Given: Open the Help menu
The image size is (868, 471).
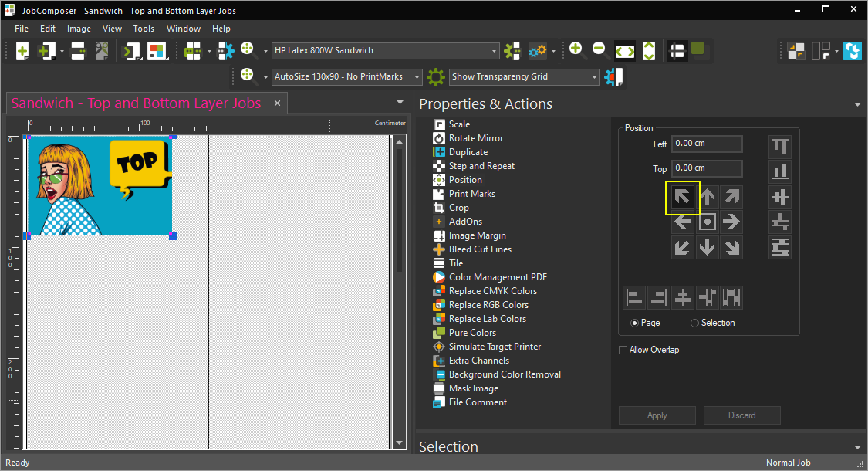Looking at the screenshot, I should point(221,29).
